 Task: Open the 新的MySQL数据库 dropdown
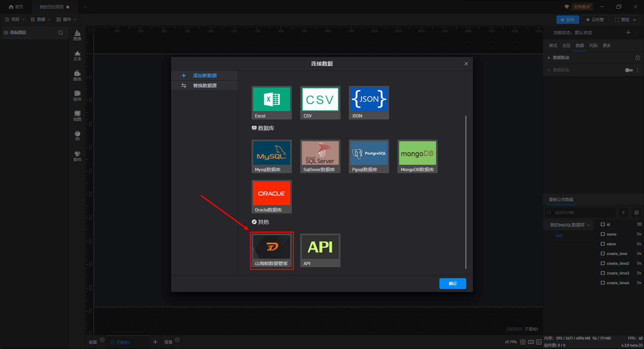[570, 225]
